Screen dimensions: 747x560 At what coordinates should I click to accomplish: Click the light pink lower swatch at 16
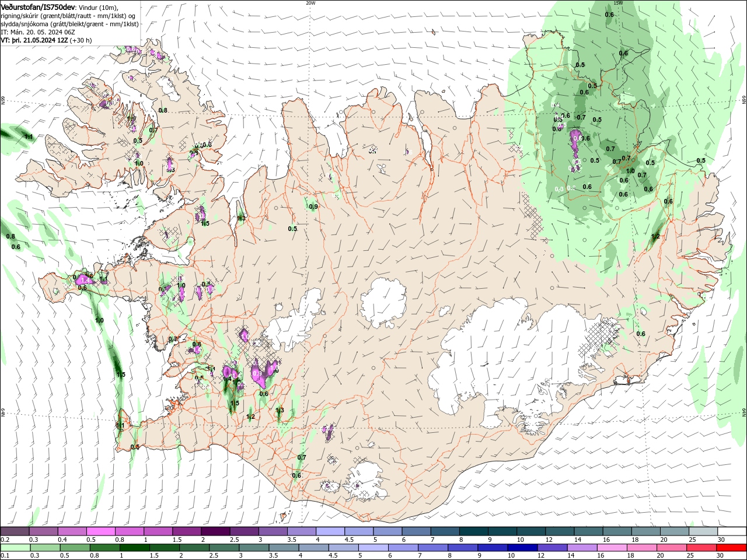tap(611, 548)
